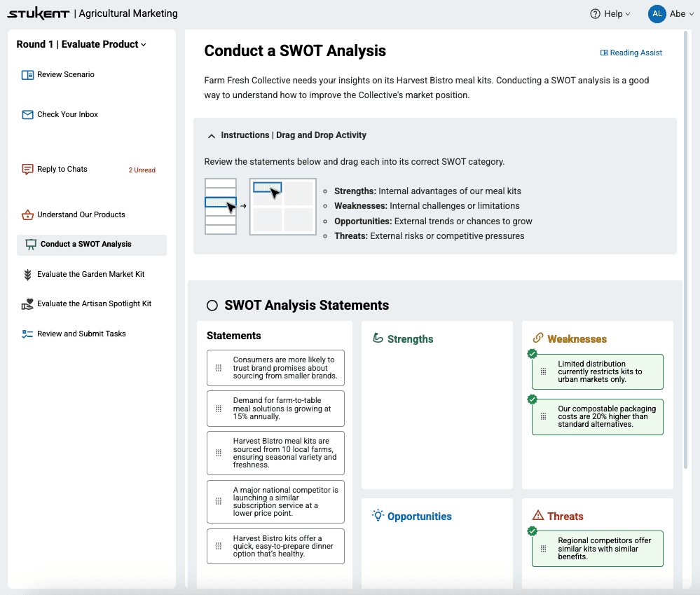Click the Agricultural Marketing course title

pyautogui.click(x=128, y=14)
